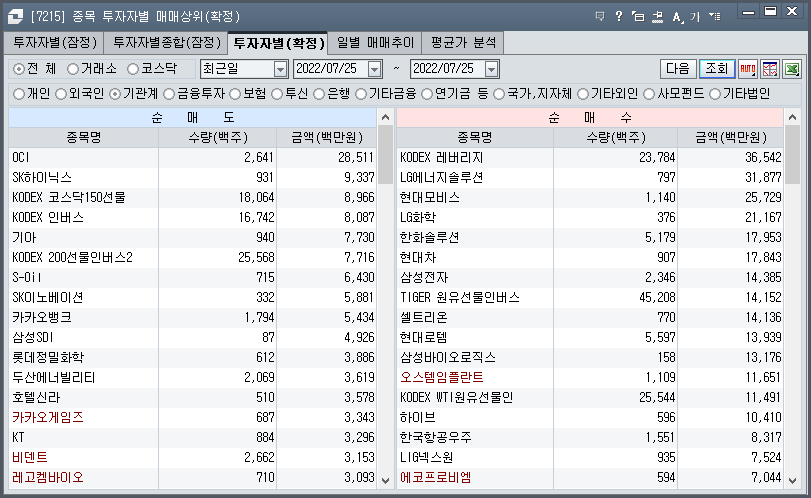Click the 종목명 header in 순매도 table
The image size is (811, 498).
click(84, 138)
